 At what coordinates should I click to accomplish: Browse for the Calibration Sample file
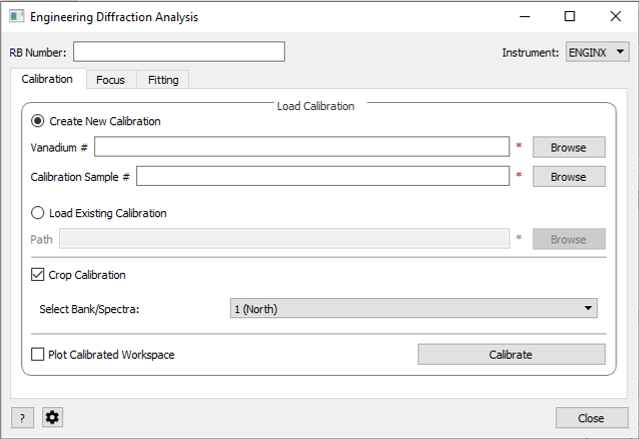568,177
